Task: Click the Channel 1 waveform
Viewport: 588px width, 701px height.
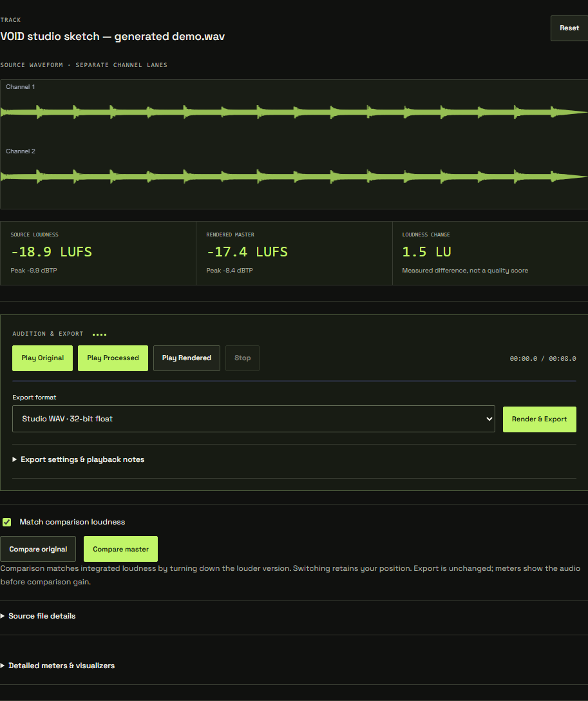Action: click(x=294, y=111)
